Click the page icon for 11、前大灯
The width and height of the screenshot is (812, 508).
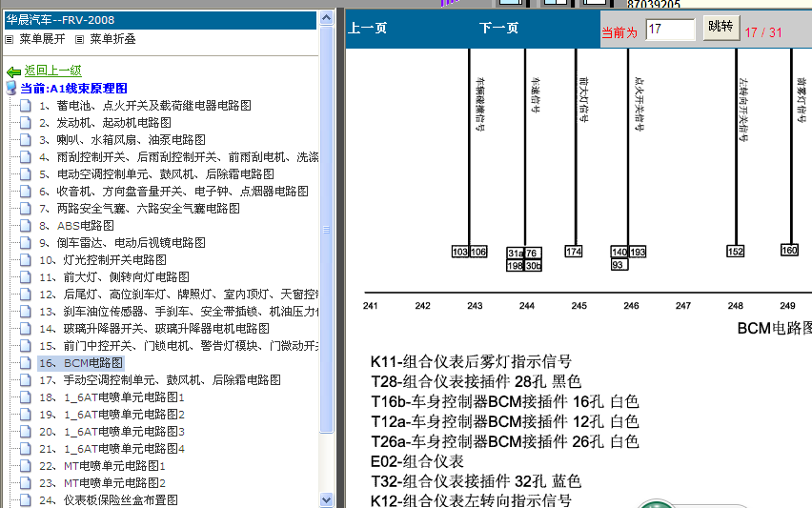[x=26, y=277]
